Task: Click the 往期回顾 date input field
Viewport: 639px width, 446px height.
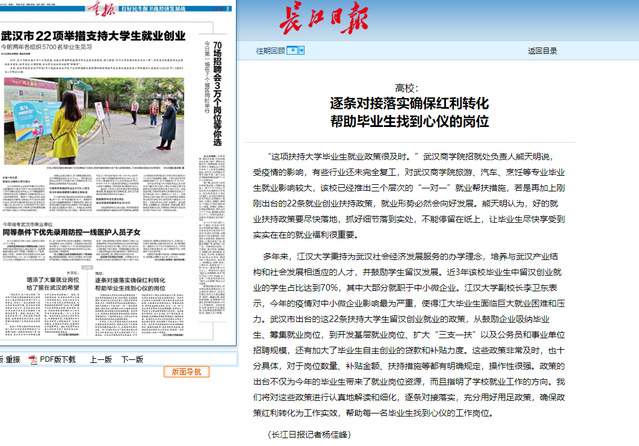Action: (292, 51)
